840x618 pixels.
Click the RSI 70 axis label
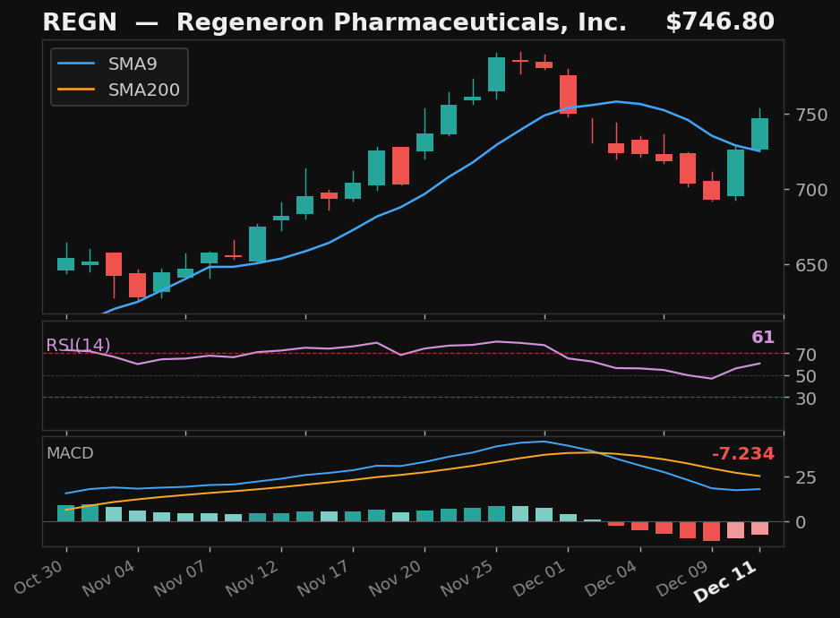806,355
